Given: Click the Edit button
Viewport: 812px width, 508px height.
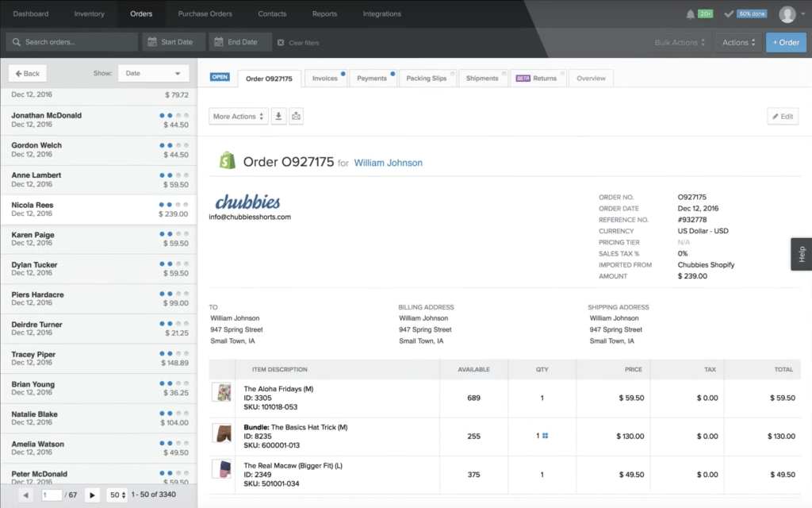Looking at the screenshot, I should 783,116.
